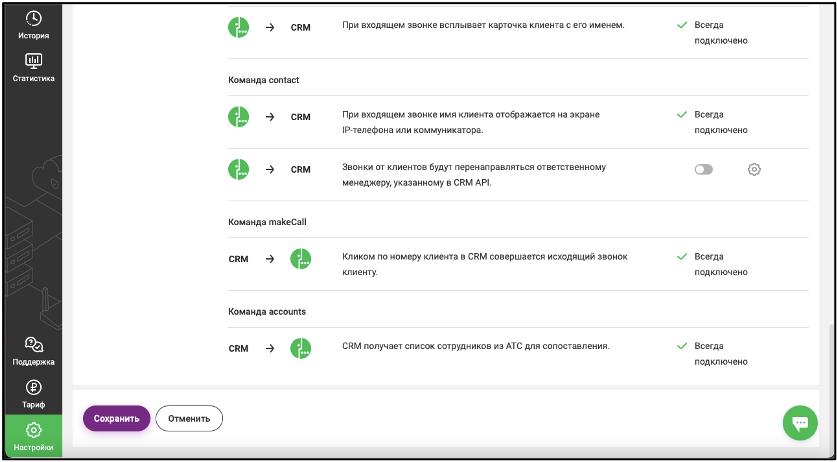Click the Сохранить button
Image resolution: width=837 pixels, height=462 pixels.
tap(116, 419)
